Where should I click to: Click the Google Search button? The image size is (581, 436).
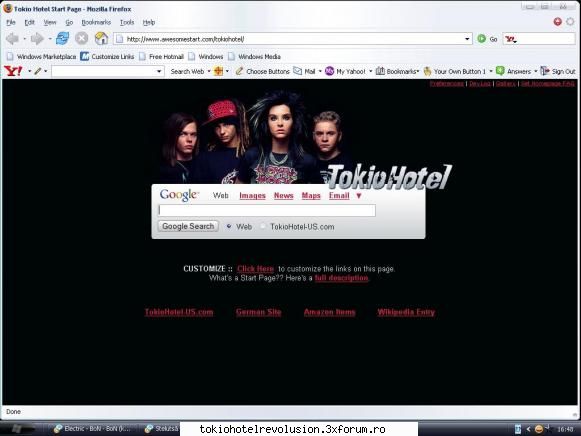(188, 226)
